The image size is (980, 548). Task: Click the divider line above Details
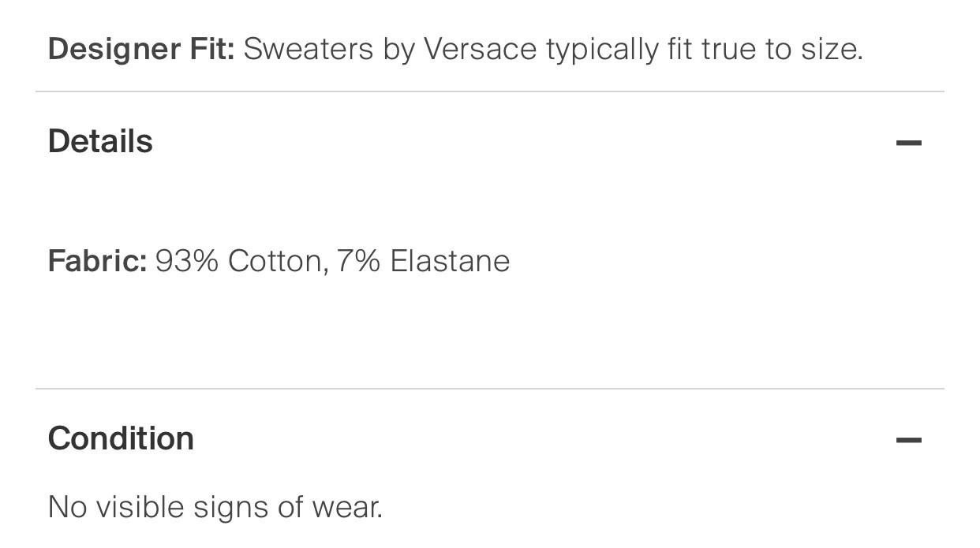pos(489,91)
